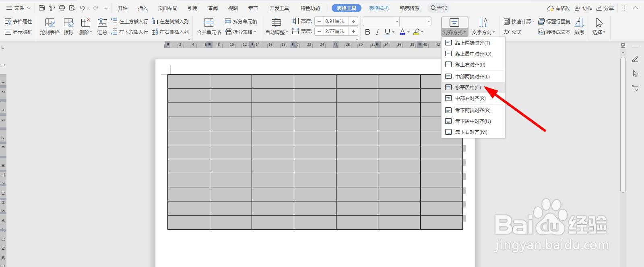This screenshot has height=267, width=644.
Task: Choose 靠下居中对齐(U) alignment
Action: 473,121
